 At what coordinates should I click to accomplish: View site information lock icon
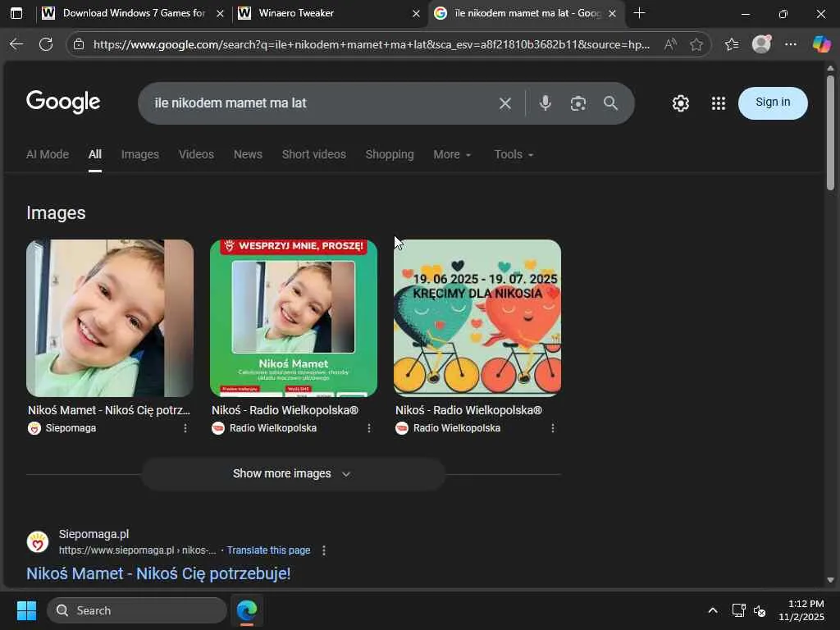[79, 44]
